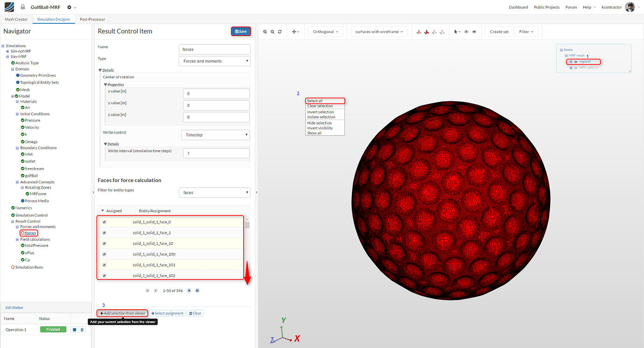Uncheck the solid_1_solid_1_face_100 checkbox

click(105, 254)
